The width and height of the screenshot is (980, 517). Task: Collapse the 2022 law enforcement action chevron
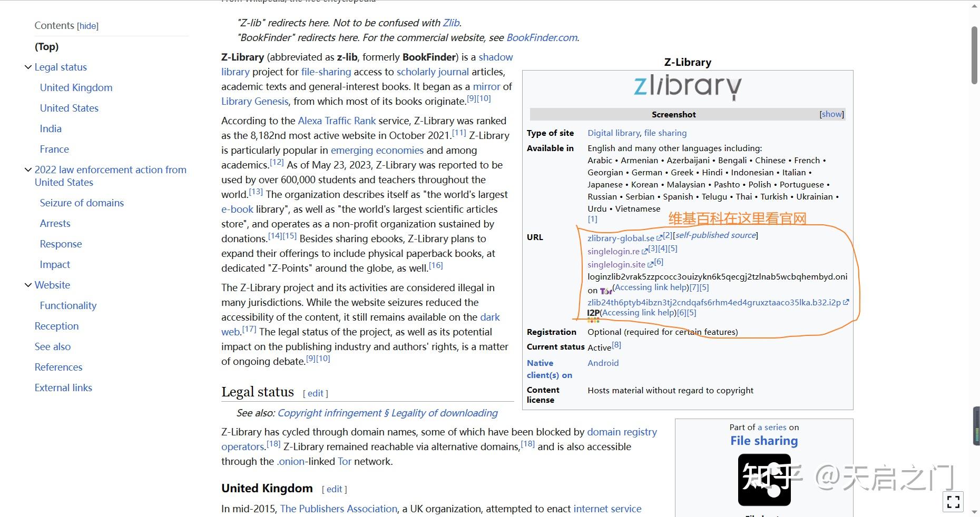tap(28, 170)
